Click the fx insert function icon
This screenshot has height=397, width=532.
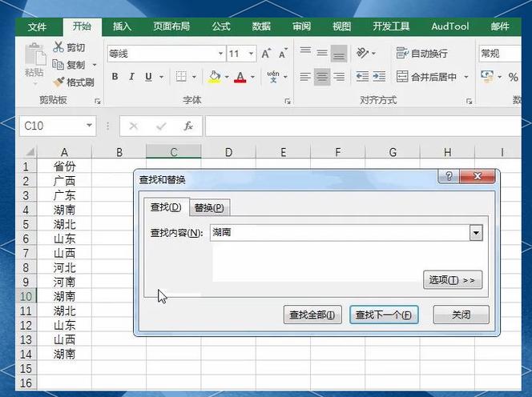pos(188,126)
